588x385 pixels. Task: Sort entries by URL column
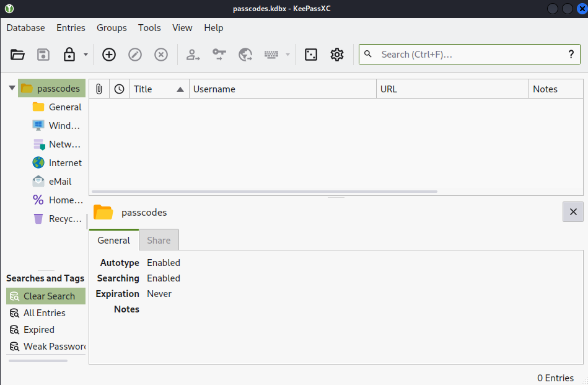click(x=453, y=89)
